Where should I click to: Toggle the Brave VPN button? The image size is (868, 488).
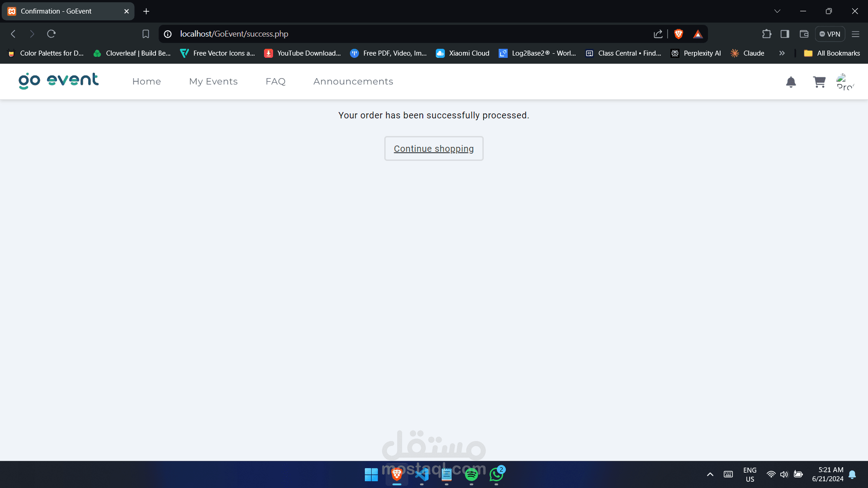[830, 34]
